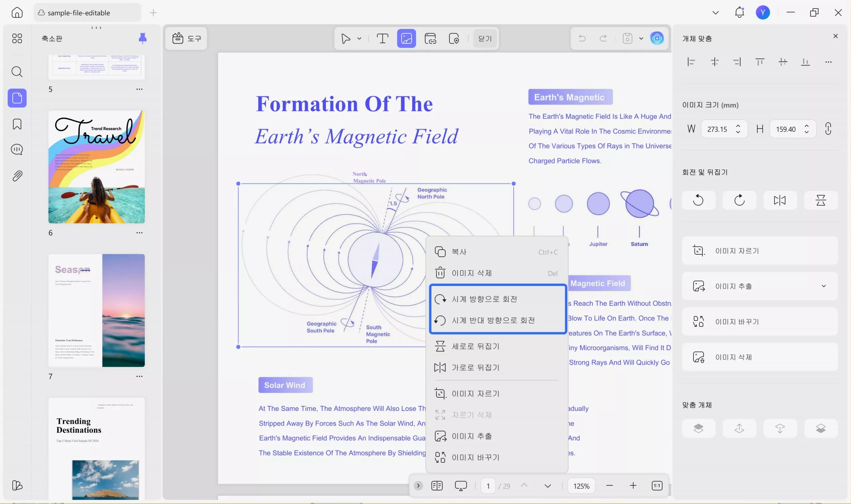Click the 닫기 close editing button

point(485,39)
